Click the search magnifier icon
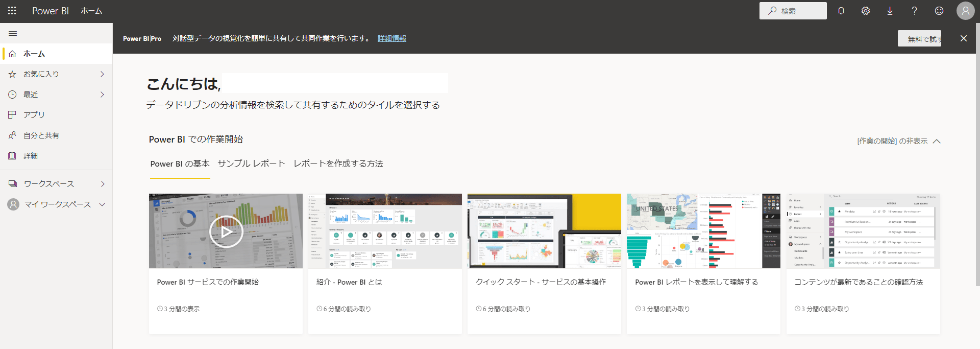980x349 pixels. (x=773, y=11)
